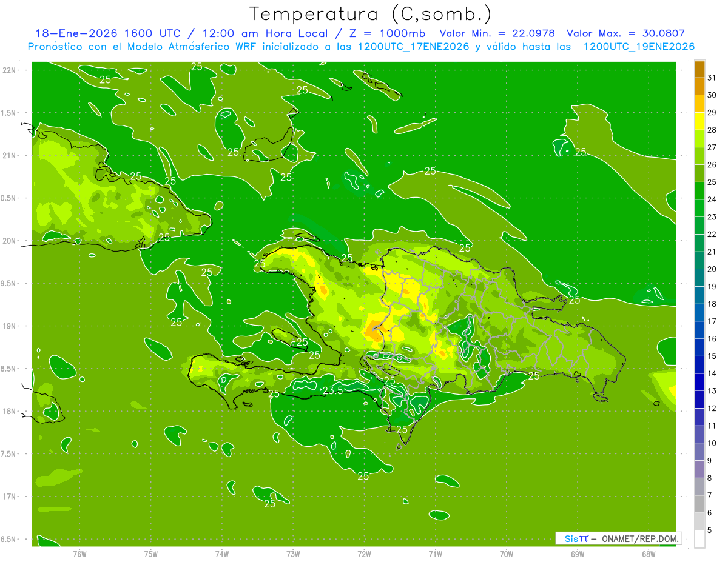Click the '68W' longitude axis label
Image resolution: width=728 pixels, height=562 pixels.
pos(649,554)
